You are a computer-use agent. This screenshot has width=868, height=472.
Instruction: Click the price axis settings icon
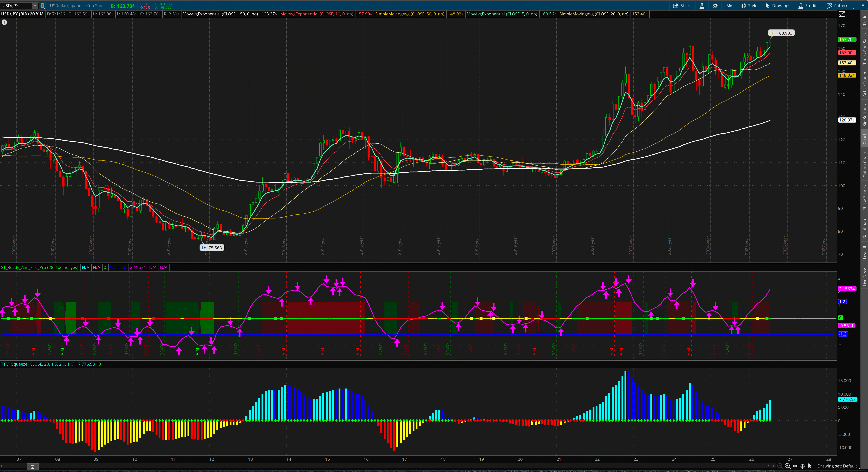tap(842, 14)
